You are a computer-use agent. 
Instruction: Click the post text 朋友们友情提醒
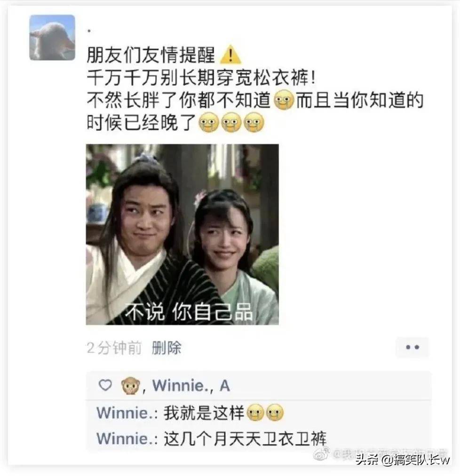pos(151,55)
